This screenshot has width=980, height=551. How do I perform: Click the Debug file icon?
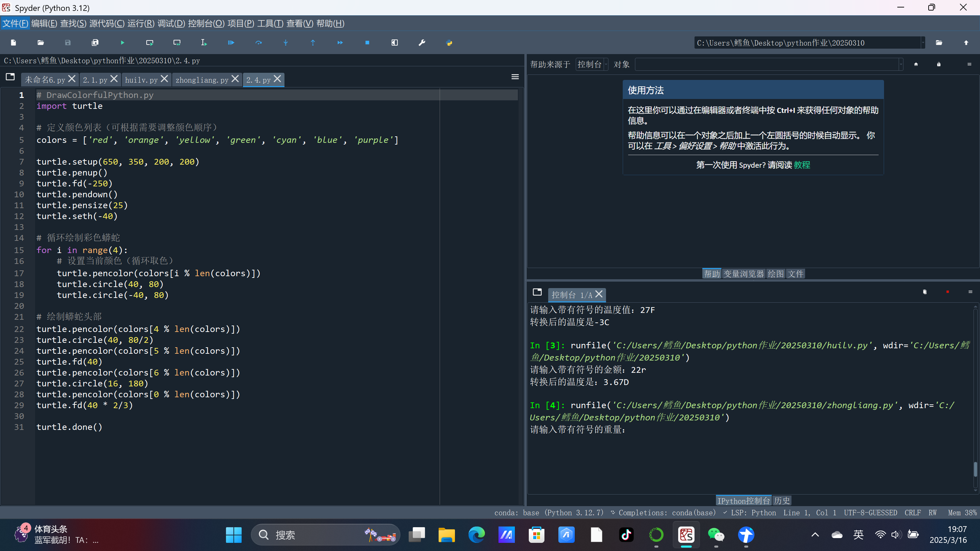[x=231, y=43]
